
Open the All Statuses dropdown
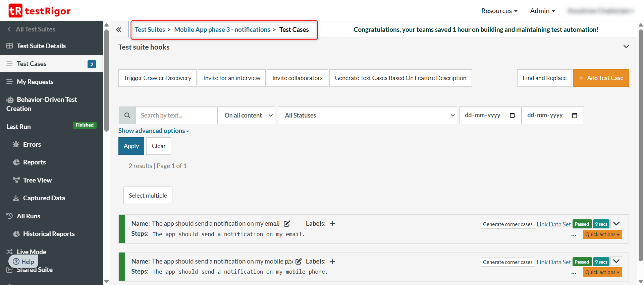point(367,116)
